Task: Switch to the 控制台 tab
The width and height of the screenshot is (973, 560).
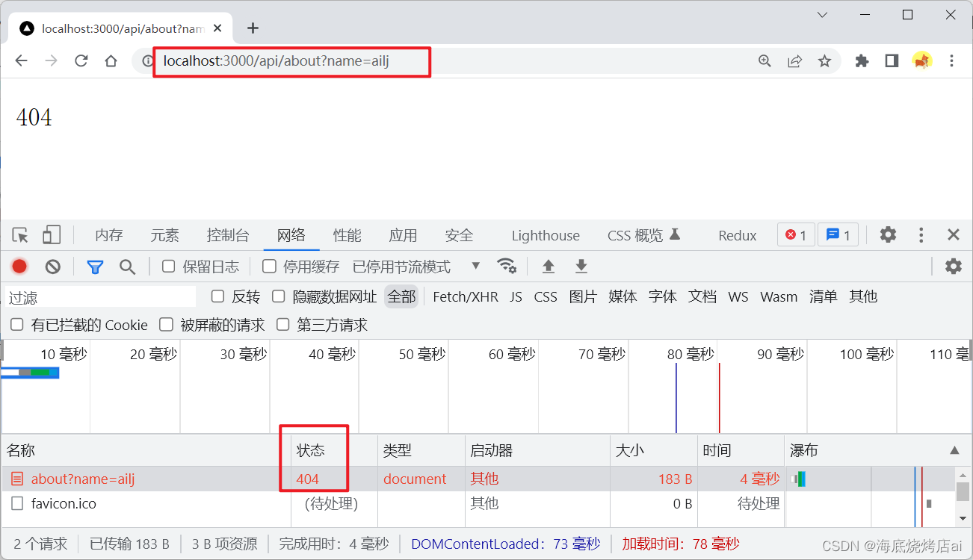Action: click(x=228, y=235)
